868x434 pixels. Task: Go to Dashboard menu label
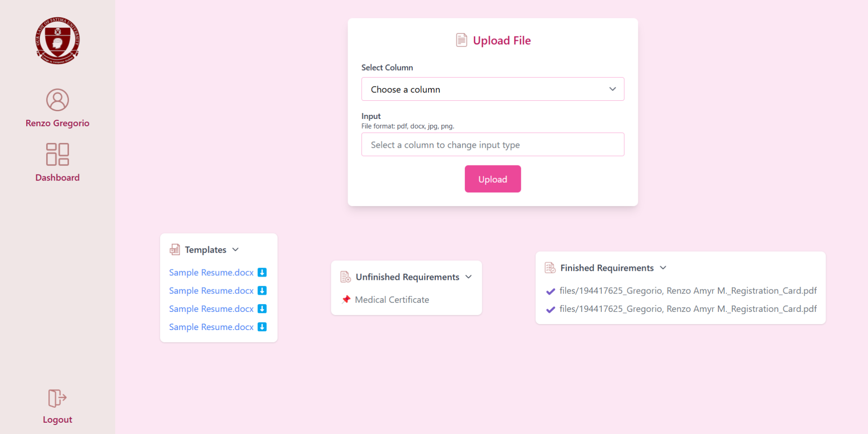[x=57, y=178]
